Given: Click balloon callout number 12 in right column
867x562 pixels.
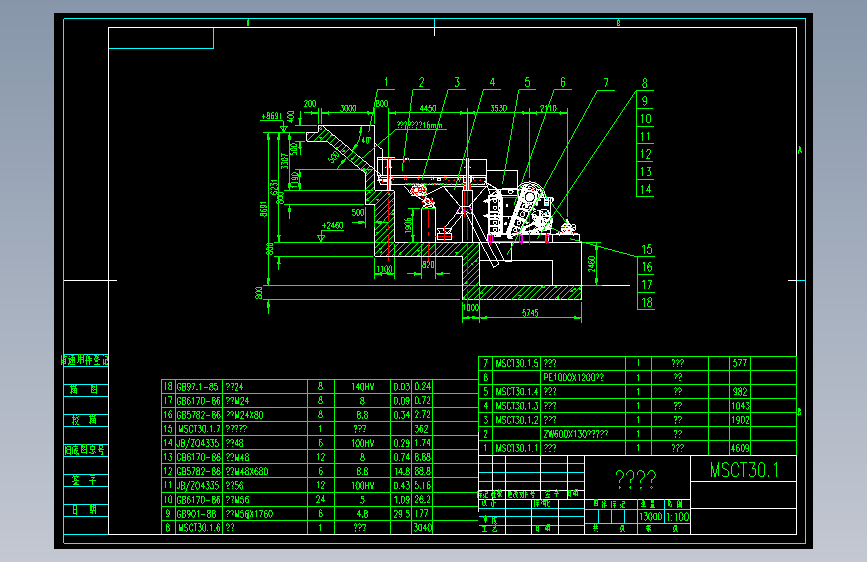Looking at the screenshot, I should click(645, 154).
